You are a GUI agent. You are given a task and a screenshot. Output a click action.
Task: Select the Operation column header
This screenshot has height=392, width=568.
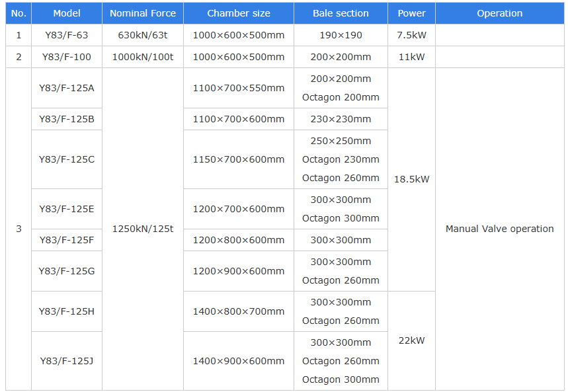(499, 13)
